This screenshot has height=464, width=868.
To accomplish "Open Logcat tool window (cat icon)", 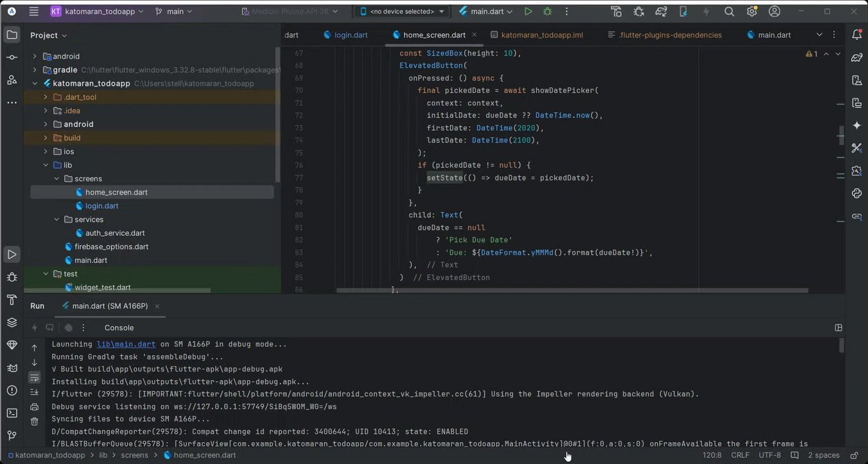I will [x=12, y=368].
